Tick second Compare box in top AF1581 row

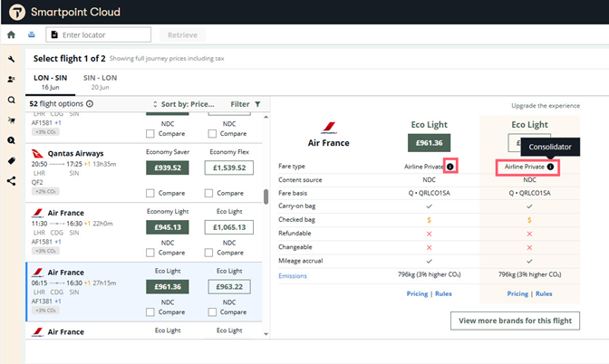(x=212, y=133)
